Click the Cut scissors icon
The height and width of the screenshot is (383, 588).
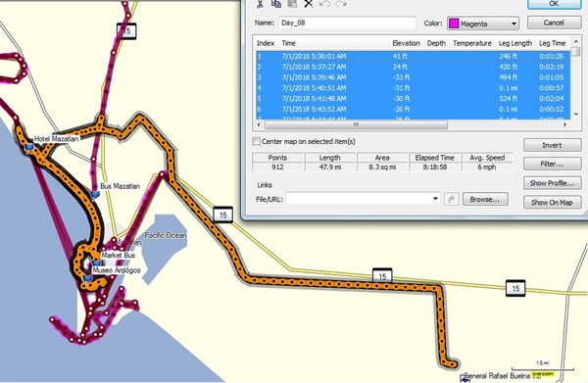[260, 4]
